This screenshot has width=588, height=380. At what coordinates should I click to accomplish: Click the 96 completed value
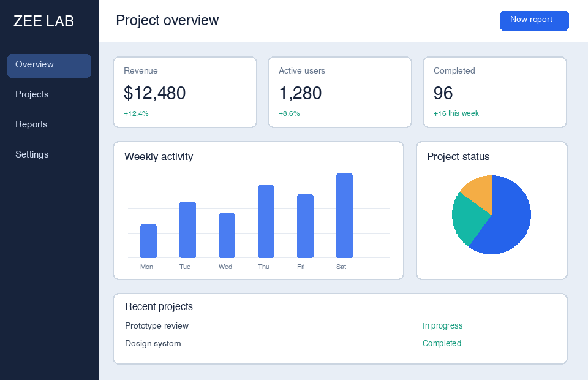click(x=443, y=93)
